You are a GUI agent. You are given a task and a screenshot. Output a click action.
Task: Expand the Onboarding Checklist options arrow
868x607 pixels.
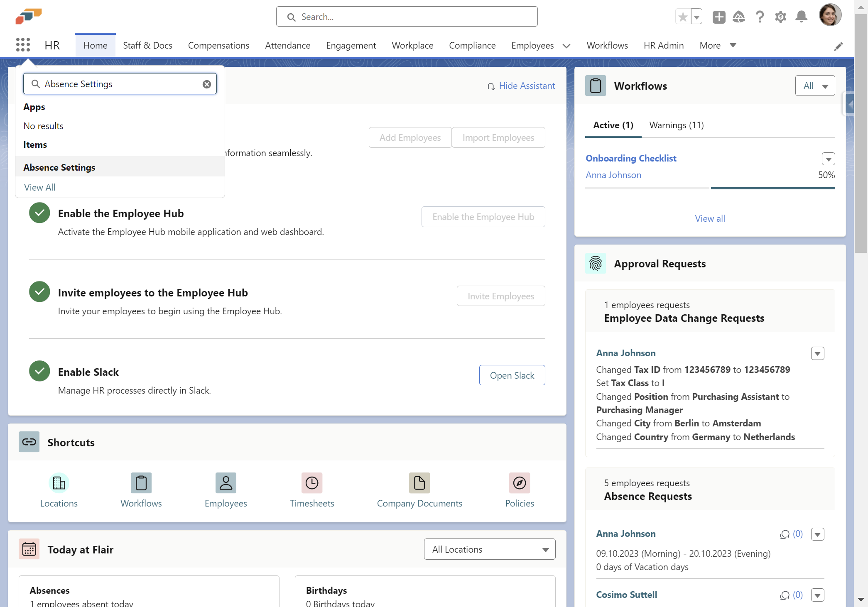tap(828, 159)
